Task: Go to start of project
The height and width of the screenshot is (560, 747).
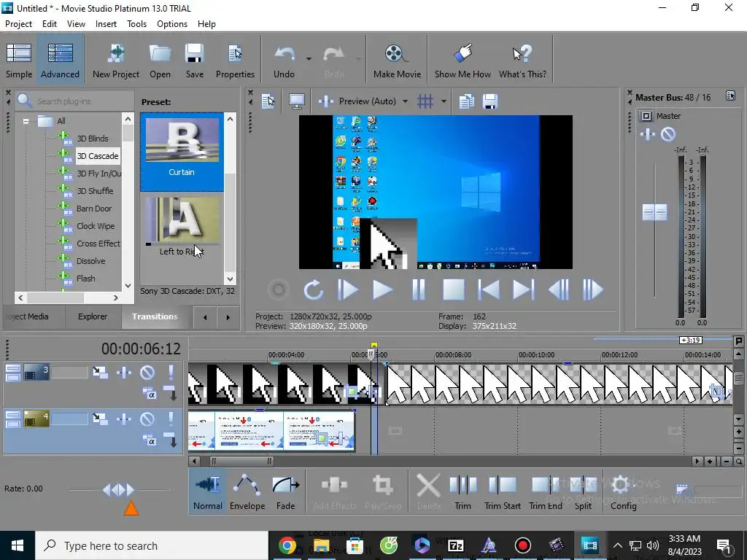Action: (x=488, y=289)
